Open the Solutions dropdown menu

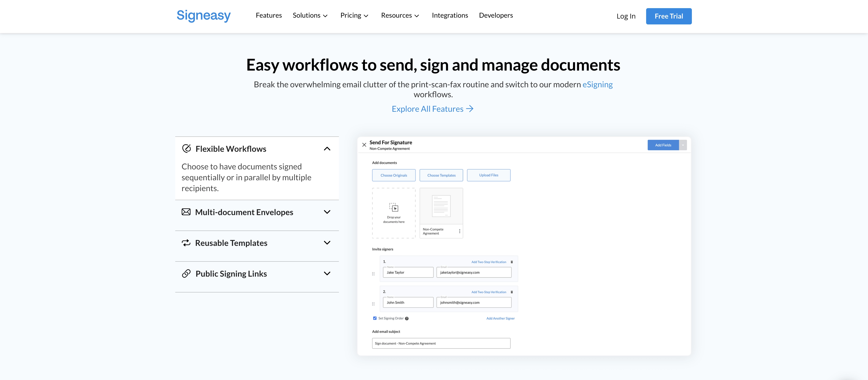311,15
